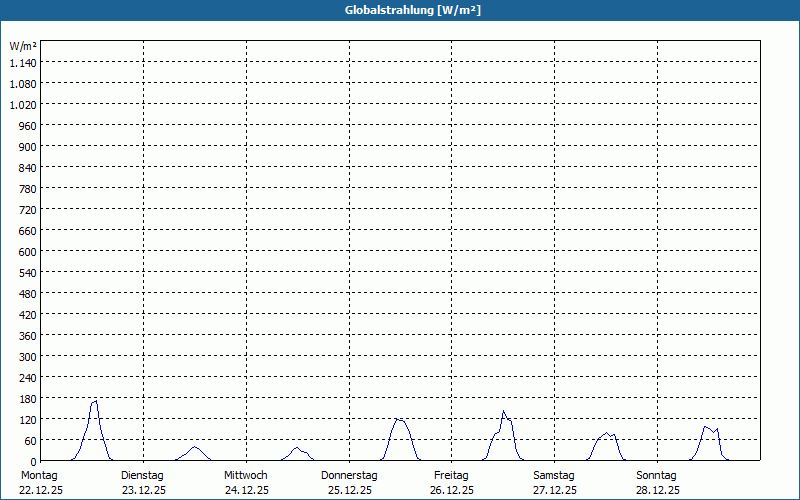Click the 600 y-axis value
The height and width of the screenshot is (500, 800).
pyautogui.click(x=28, y=252)
